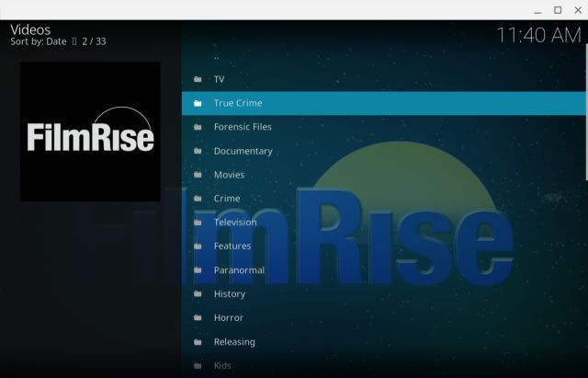Click the folder icon beside TV
Viewport: 588px width, 378px height.
tap(198, 79)
